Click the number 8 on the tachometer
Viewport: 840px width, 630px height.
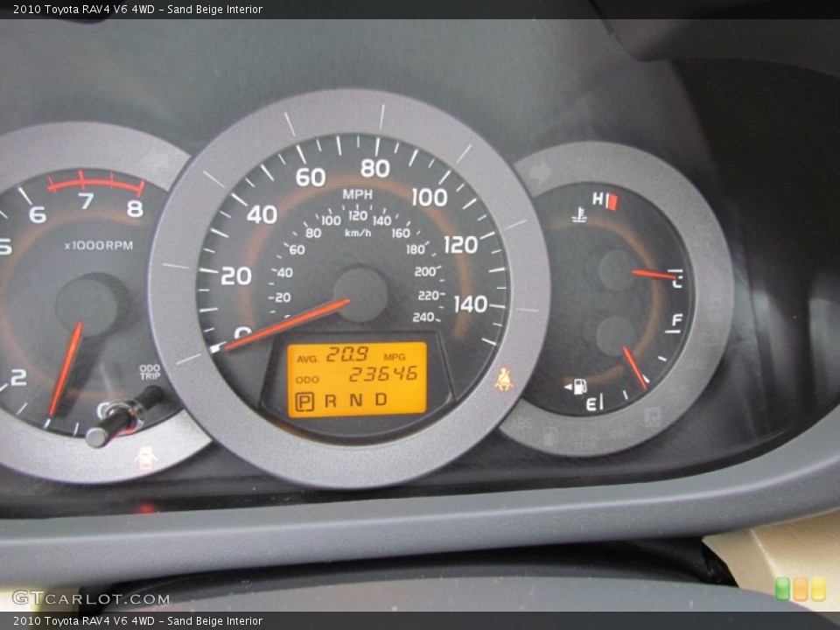pos(135,208)
